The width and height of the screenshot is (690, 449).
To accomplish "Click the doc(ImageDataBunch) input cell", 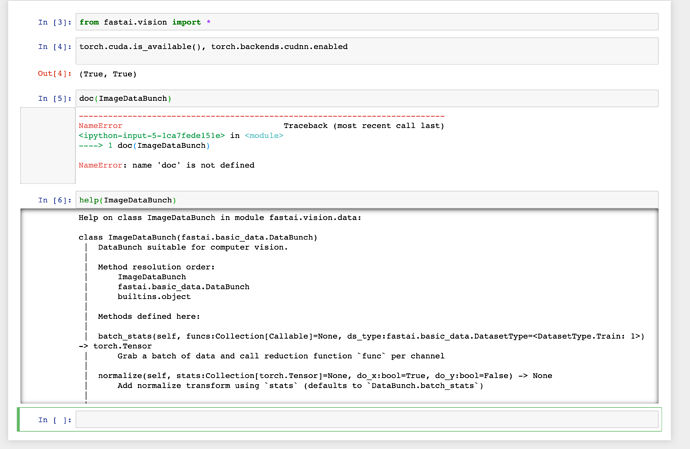I will coord(366,98).
